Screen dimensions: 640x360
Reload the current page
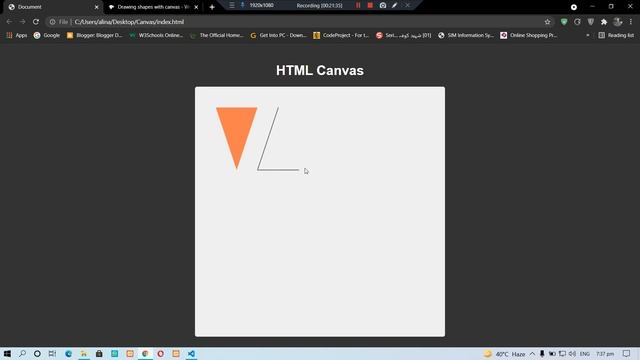coord(36,22)
